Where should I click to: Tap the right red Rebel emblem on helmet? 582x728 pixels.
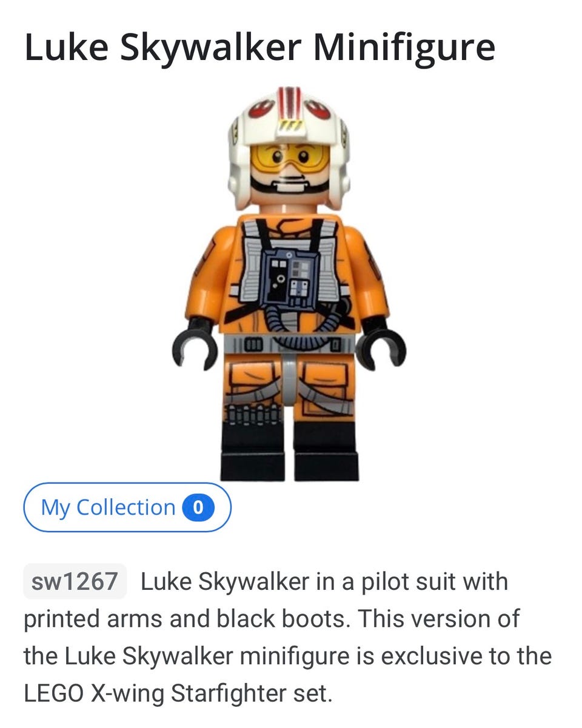tap(317, 108)
